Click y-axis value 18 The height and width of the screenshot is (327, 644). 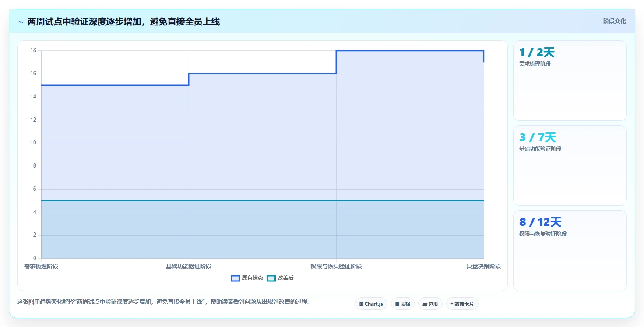pos(33,50)
